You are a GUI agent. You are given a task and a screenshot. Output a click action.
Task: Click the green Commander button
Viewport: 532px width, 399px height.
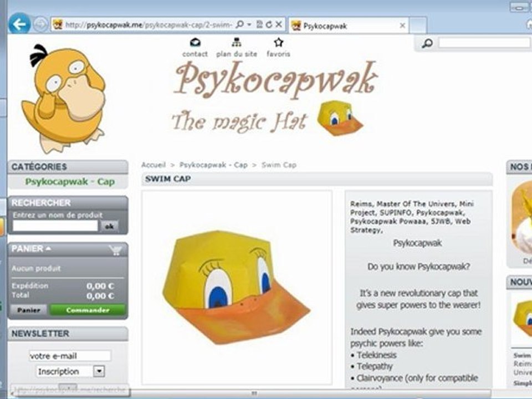pos(88,310)
